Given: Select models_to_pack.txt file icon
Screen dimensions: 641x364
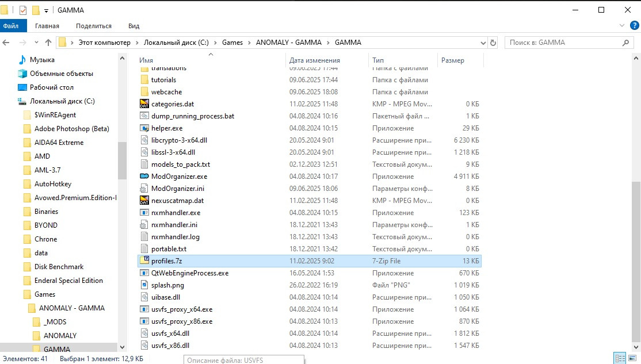Looking at the screenshot, I should point(144,164).
